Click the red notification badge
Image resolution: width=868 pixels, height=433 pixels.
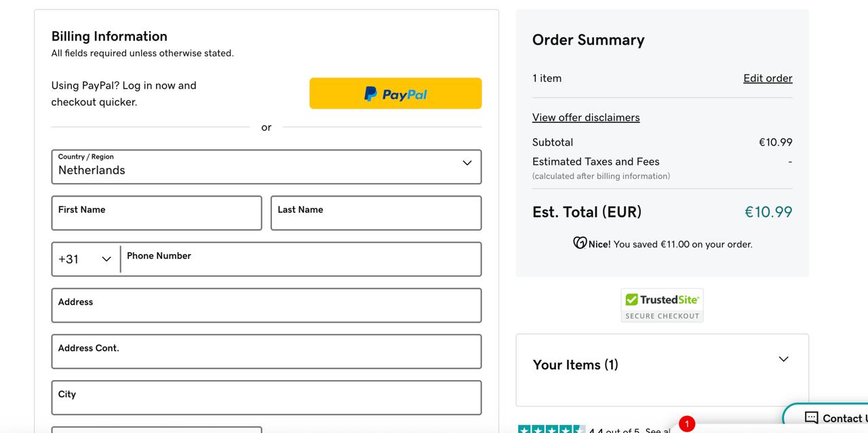point(687,424)
